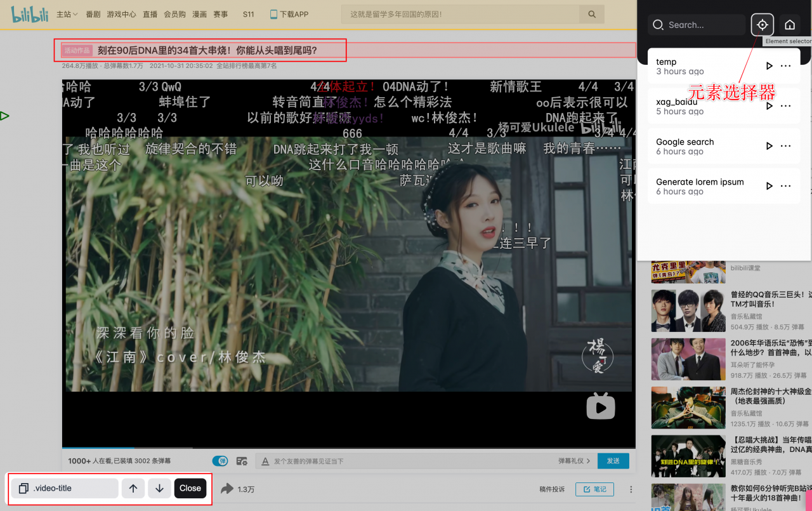
Task: Open the 周杰伦封神的十大神级金 video thumbnail
Action: pyautogui.click(x=688, y=408)
